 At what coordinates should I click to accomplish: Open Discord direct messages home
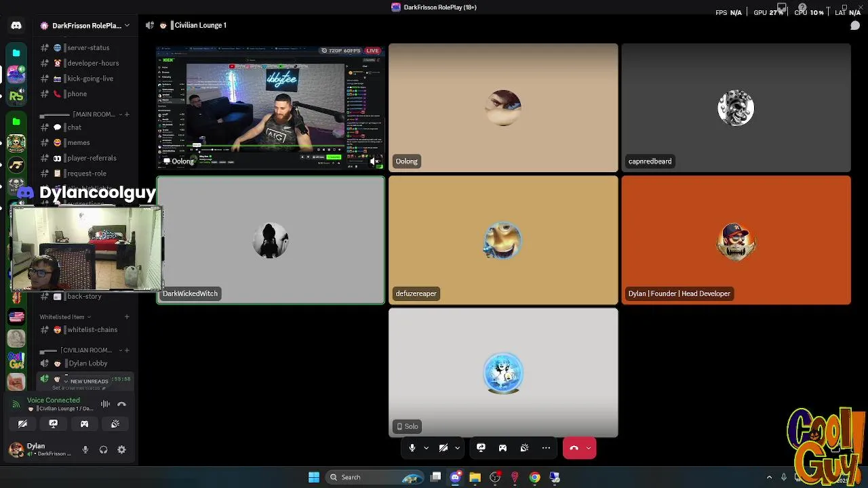pos(16,25)
